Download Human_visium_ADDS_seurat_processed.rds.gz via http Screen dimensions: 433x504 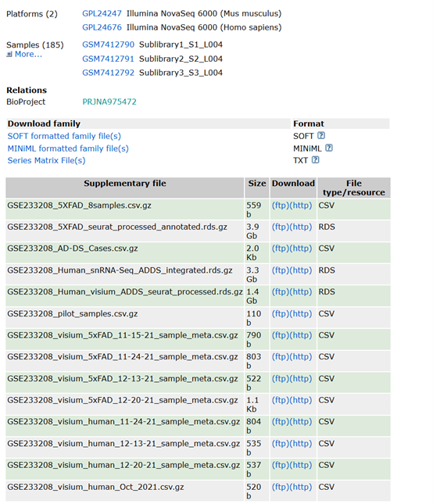click(301, 292)
